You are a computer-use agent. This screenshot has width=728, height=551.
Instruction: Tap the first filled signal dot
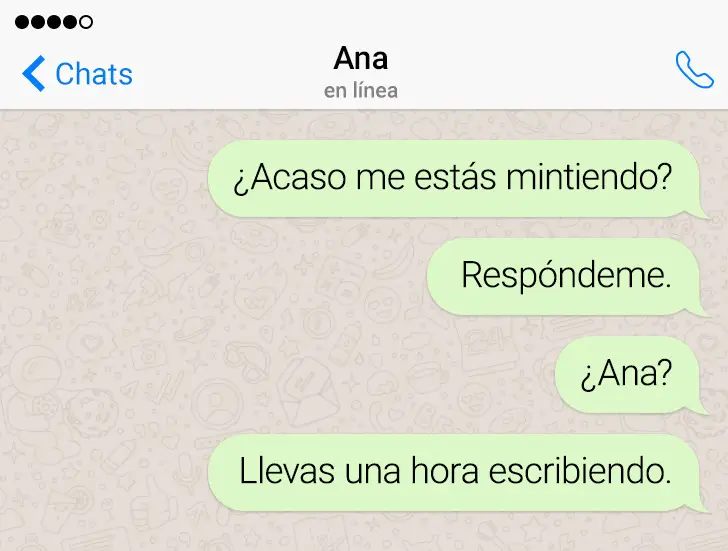click(x=22, y=22)
